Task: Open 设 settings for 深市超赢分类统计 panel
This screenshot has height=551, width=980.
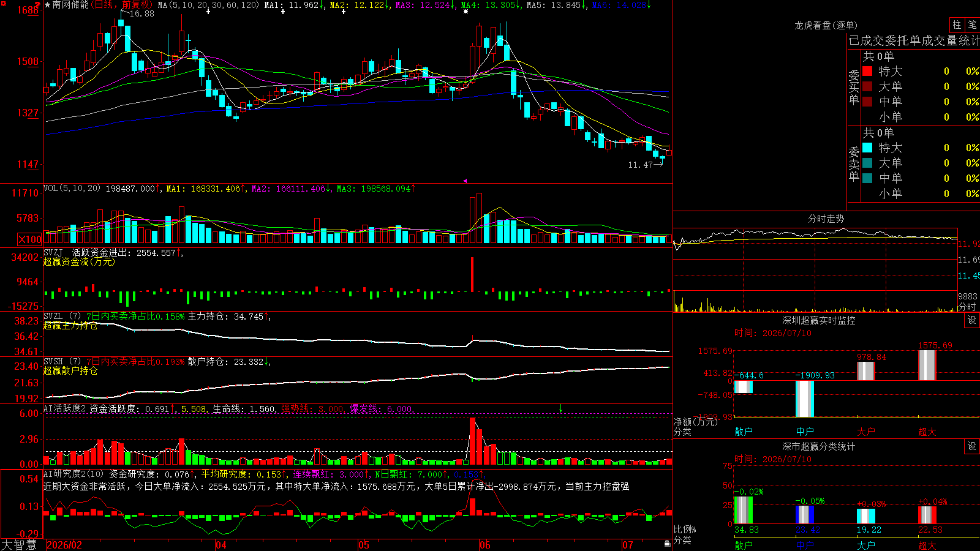Action: point(972,446)
